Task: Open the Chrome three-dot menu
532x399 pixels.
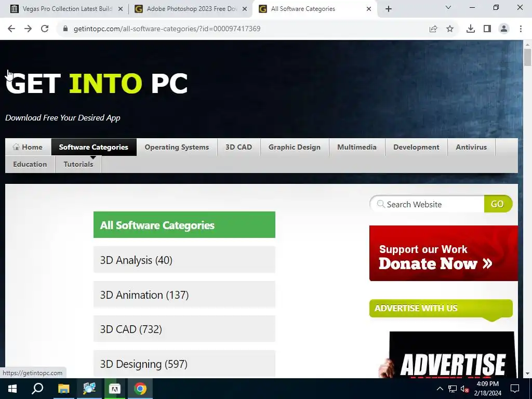Action: 521,29
